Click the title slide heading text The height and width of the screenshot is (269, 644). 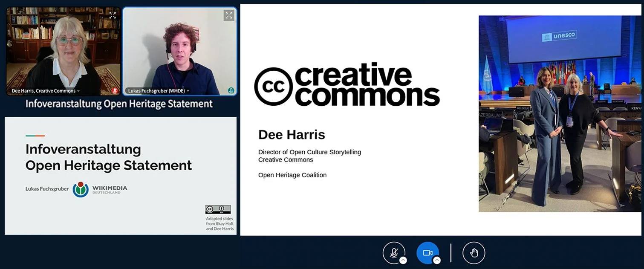109,157
